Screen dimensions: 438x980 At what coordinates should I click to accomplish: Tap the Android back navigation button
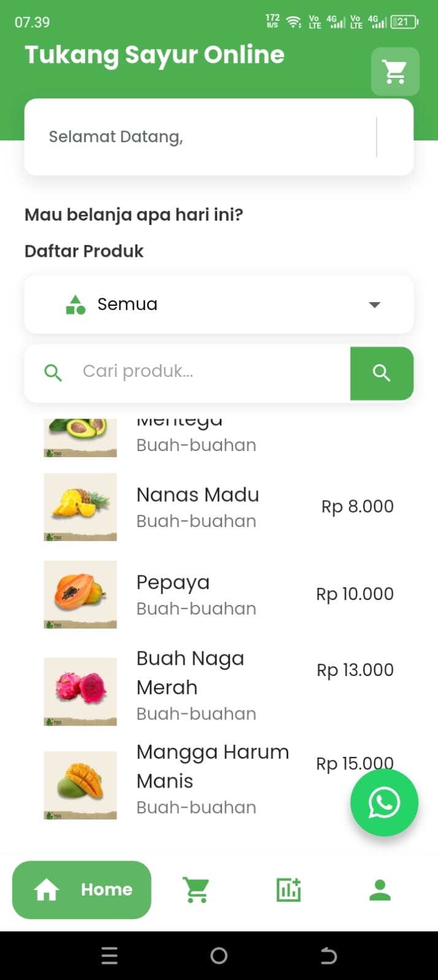[x=329, y=955]
